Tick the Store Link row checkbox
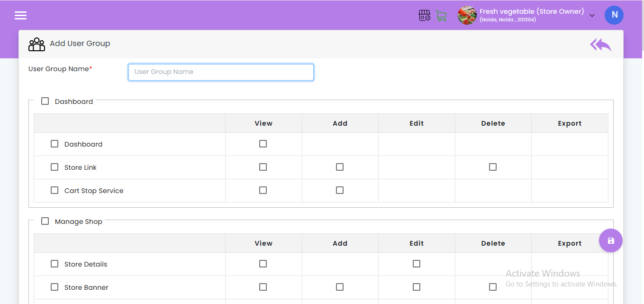 click(x=54, y=167)
